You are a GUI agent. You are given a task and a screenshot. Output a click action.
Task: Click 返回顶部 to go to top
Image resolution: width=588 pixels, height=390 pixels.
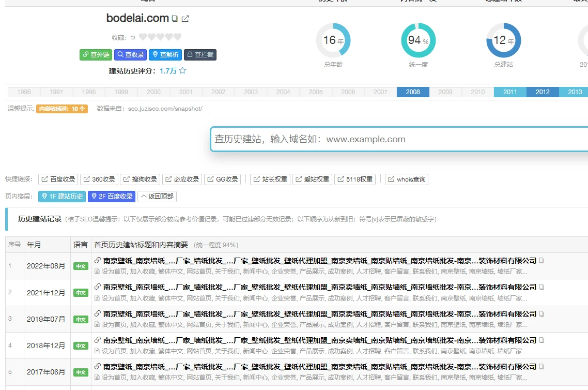[x=157, y=197]
